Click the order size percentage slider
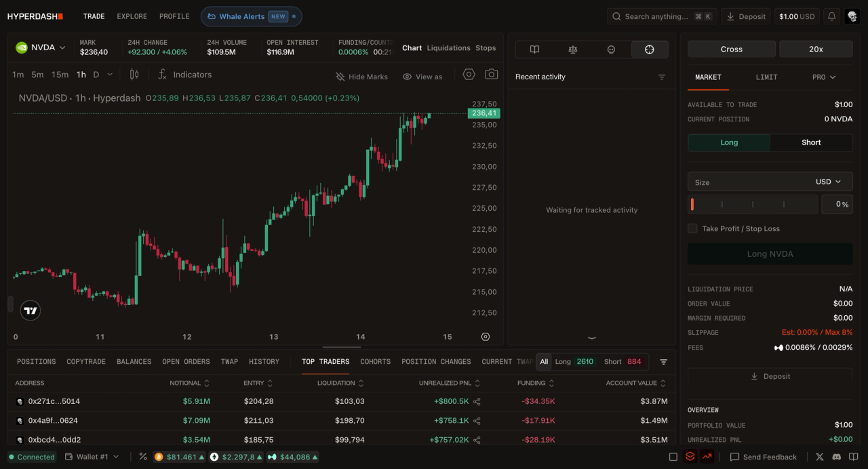The width and height of the screenshot is (868, 469). [x=753, y=204]
